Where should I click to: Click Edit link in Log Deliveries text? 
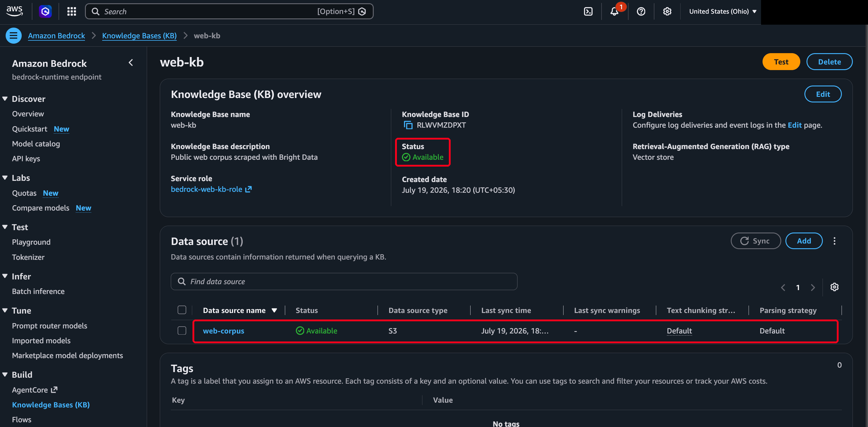tap(795, 125)
